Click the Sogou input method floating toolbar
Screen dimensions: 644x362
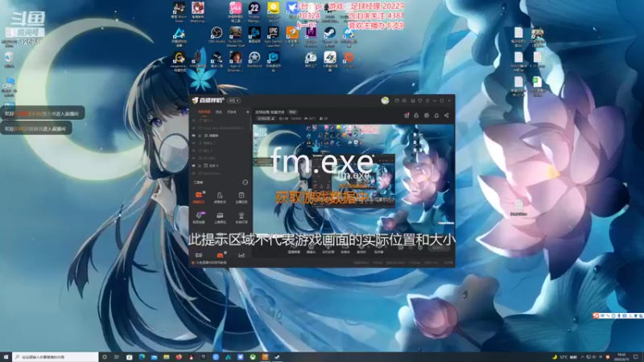(617, 315)
